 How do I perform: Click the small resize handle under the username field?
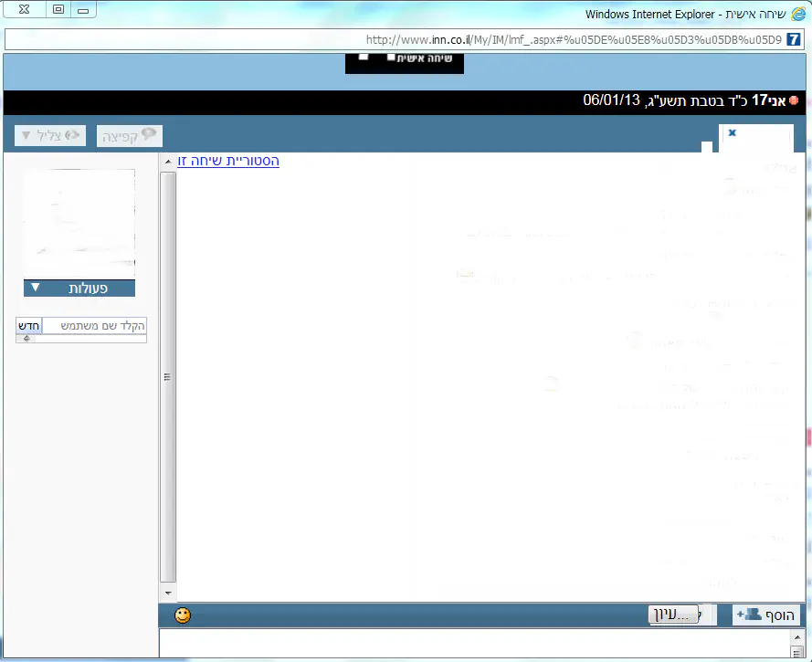pos(26,338)
